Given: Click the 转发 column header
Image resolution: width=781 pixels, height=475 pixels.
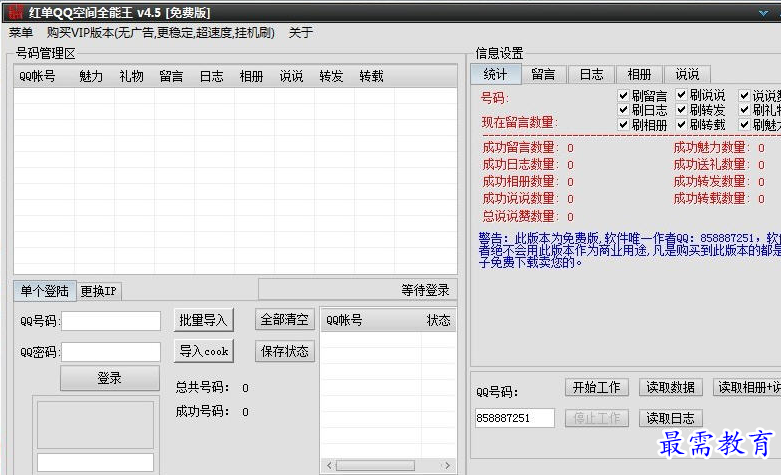Looking at the screenshot, I should (332, 77).
